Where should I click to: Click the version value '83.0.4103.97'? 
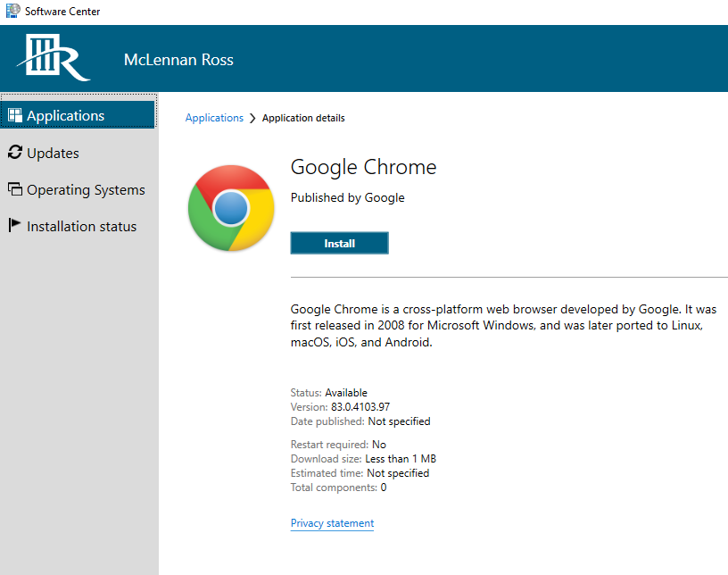pyautogui.click(x=360, y=407)
